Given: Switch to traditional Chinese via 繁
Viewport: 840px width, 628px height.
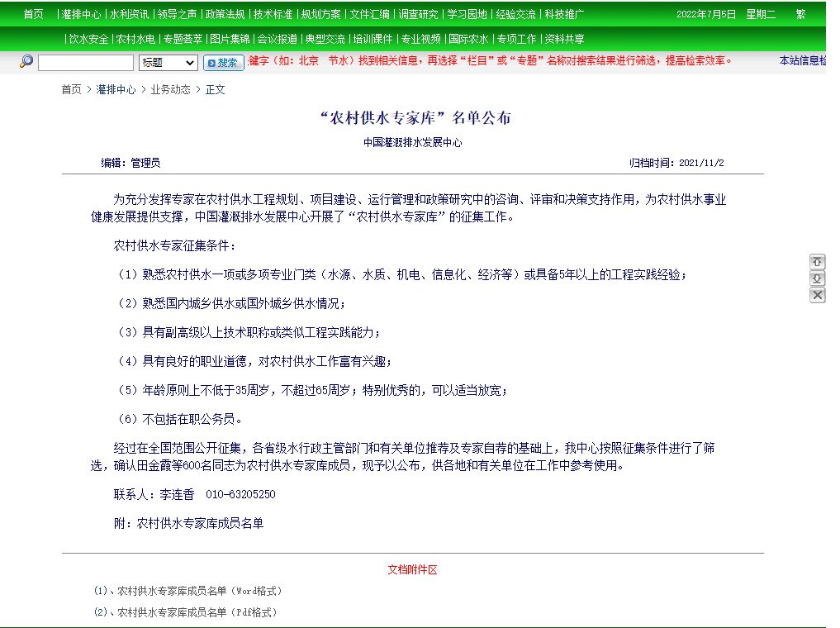Looking at the screenshot, I should click(800, 14).
